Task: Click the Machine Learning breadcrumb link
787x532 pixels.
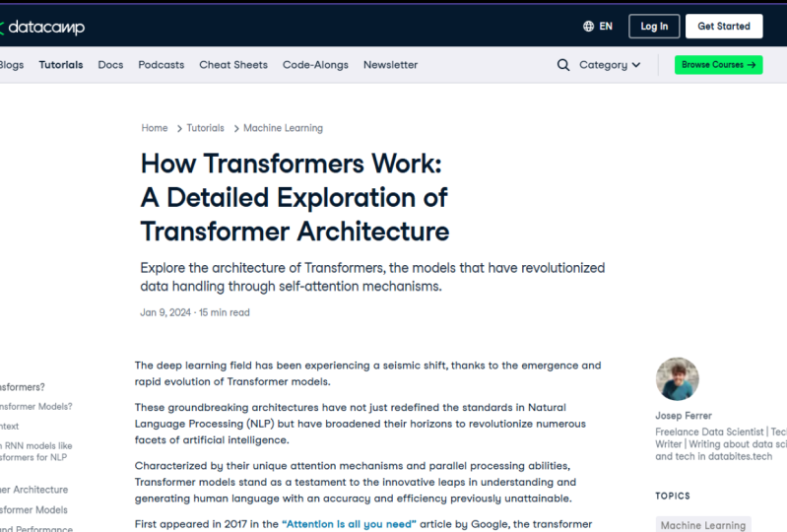Action: click(283, 128)
